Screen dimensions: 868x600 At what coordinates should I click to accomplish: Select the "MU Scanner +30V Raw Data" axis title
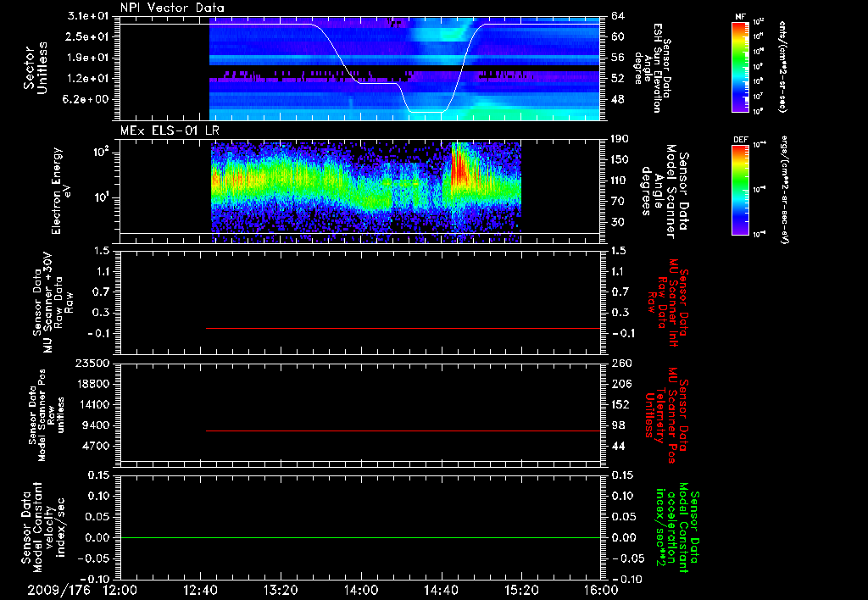(x=53, y=303)
